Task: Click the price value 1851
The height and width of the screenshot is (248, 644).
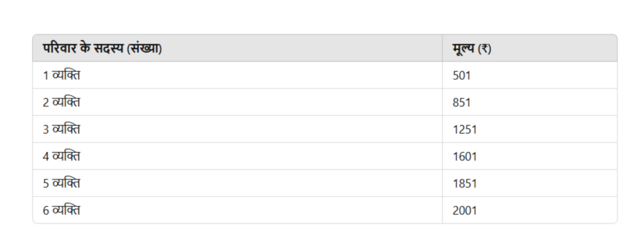Action: tap(465, 183)
